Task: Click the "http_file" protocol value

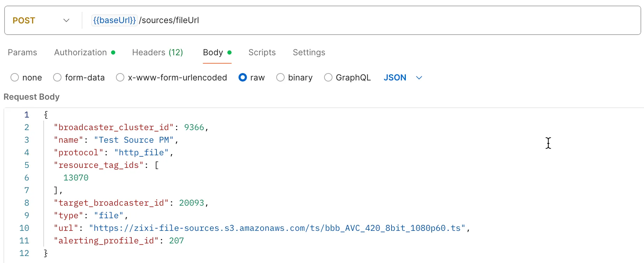Action: [141, 152]
